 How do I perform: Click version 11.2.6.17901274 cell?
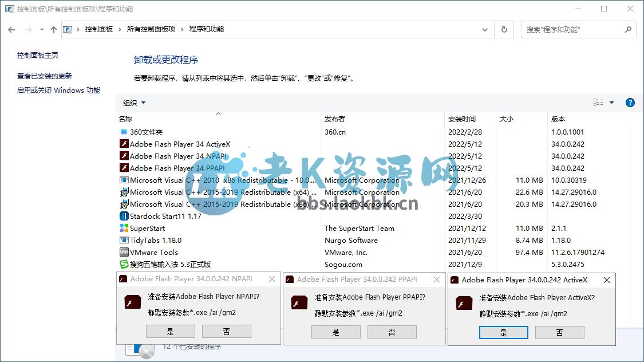(578, 252)
